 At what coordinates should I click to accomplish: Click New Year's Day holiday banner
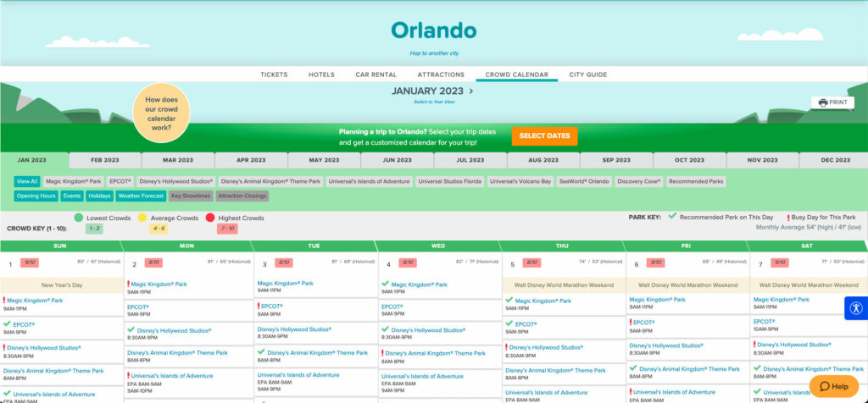coord(62,285)
